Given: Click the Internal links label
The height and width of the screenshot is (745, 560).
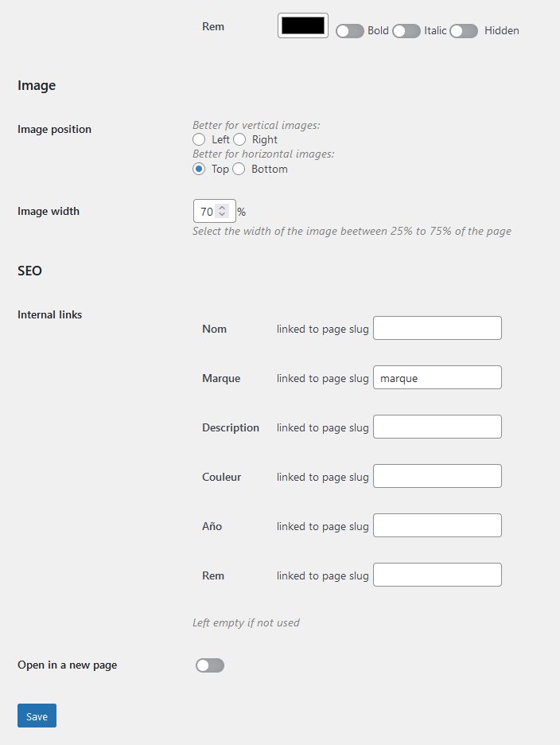Looking at the screenshot, I should click(x=49, y=314).
